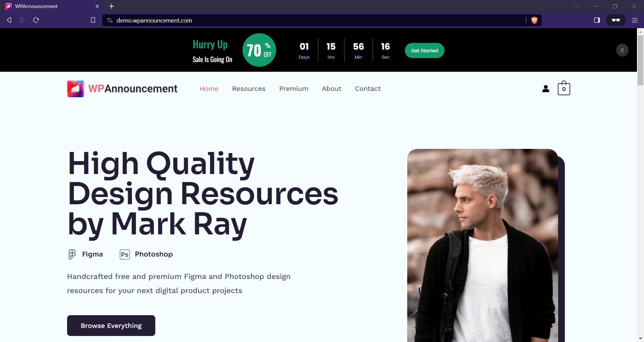Open the tab search dropdown chevron
644x342 pixels.
click(577, 6)
